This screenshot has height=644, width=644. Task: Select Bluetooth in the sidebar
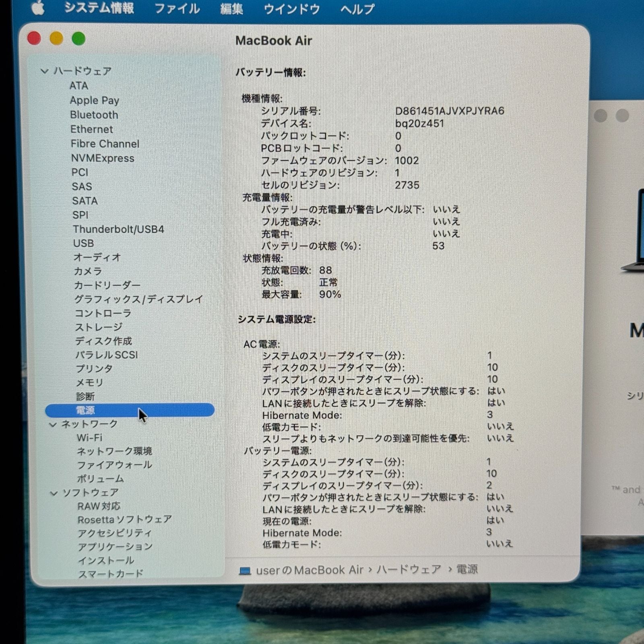point(94,115)
